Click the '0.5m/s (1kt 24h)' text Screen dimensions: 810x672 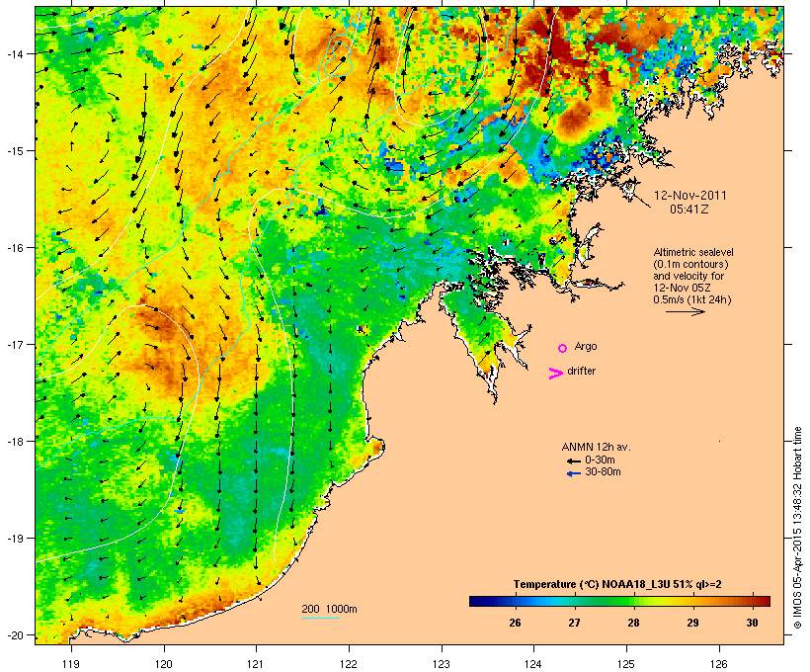pyautogui.click(x=692, y=299)
